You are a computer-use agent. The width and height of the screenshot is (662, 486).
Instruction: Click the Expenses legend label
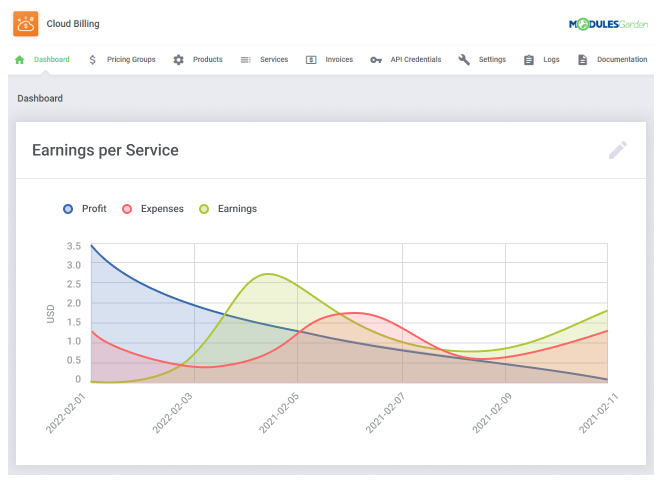[162, 209]
